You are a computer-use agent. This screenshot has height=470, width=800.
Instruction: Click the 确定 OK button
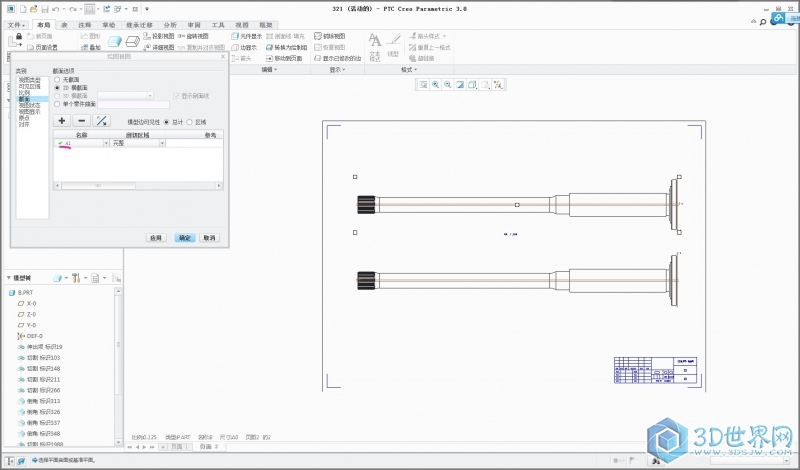click(x=185, y=238)
